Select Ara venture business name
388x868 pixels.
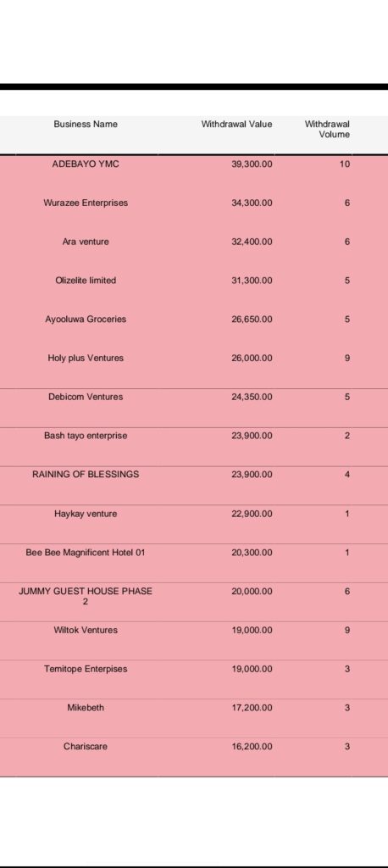click(x=86, y=242)
